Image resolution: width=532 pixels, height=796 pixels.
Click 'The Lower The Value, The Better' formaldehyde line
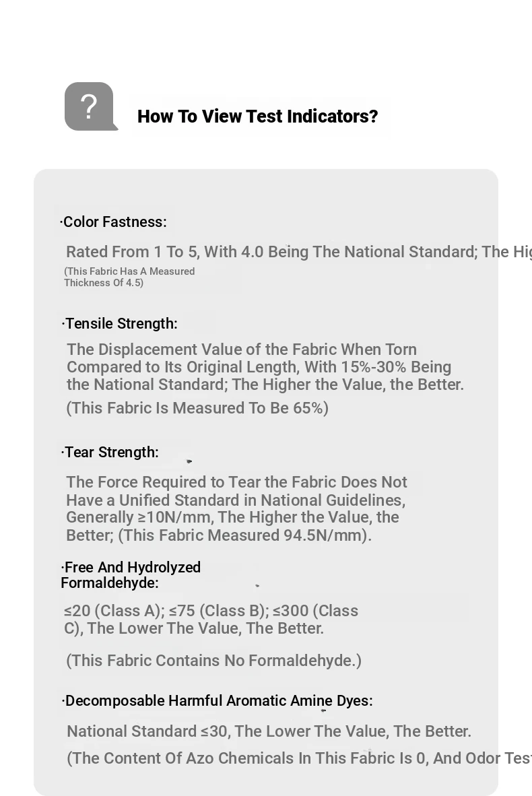point(205,628)
